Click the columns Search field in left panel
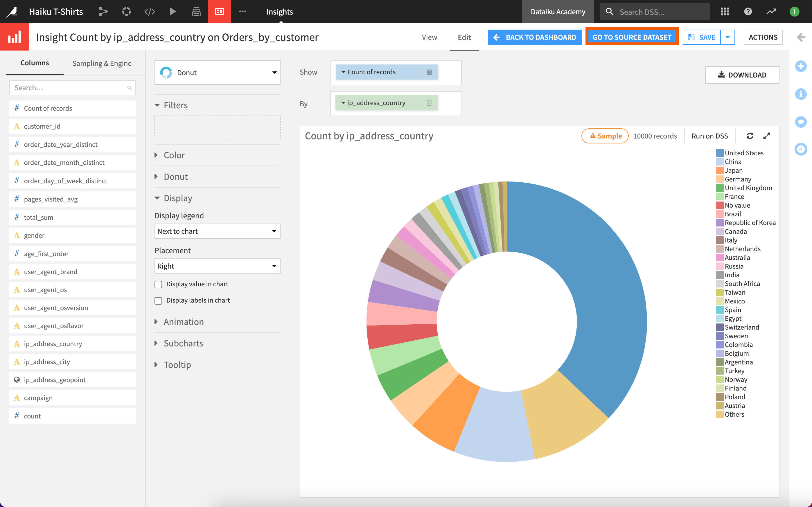812x507 pixels. 72,87
